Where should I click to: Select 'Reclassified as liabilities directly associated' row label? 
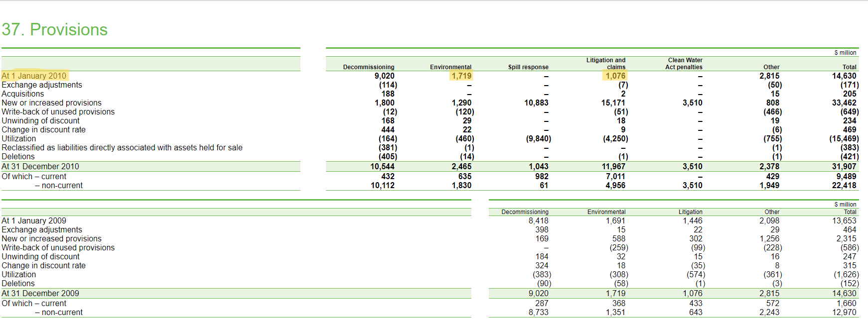point(122,147)
